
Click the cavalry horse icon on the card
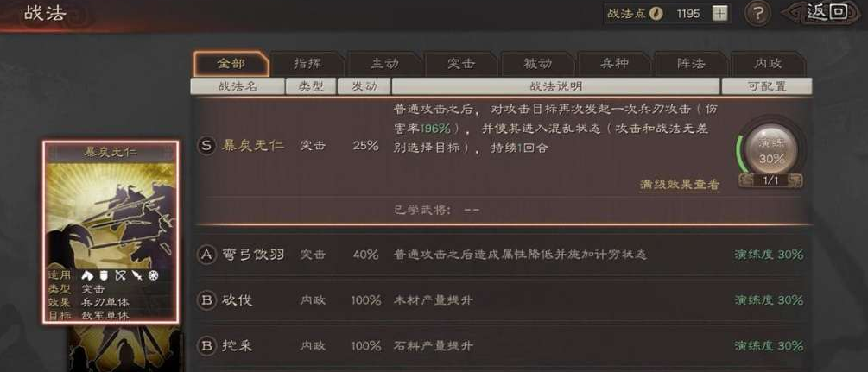(x=86, y=274)
